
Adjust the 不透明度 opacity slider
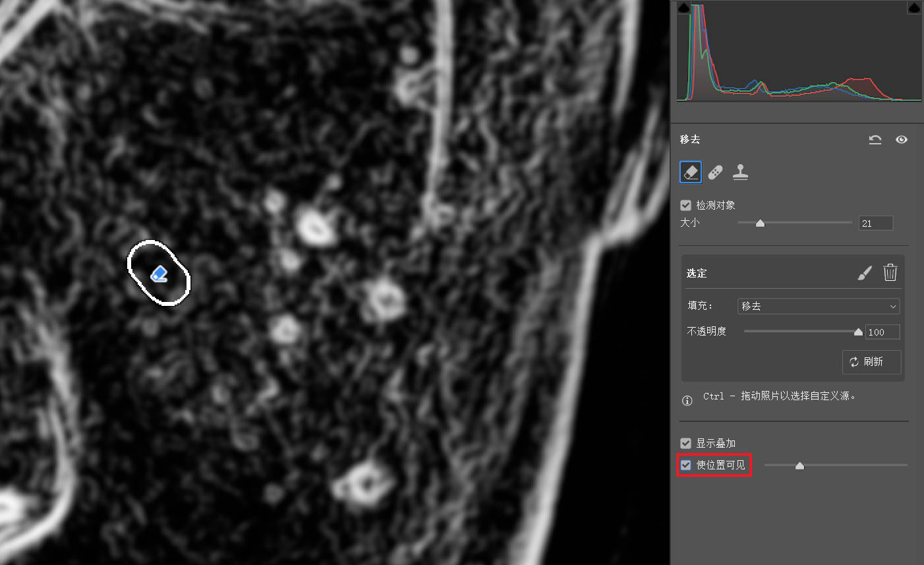858,332
